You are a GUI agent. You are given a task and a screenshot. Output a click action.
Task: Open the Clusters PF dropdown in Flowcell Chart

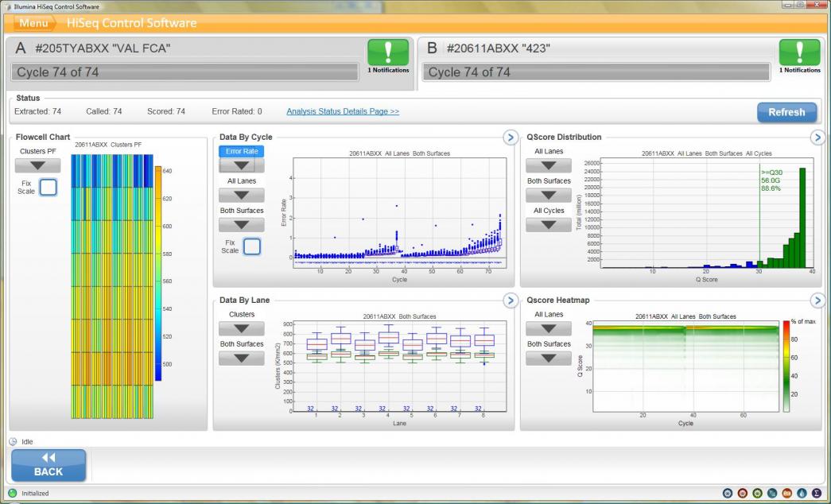pos(37,166)
